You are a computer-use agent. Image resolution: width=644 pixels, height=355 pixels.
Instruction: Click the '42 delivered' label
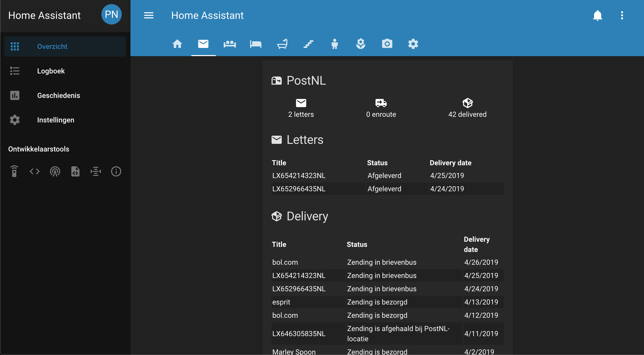pyautogui.click(x=467, y=114)
